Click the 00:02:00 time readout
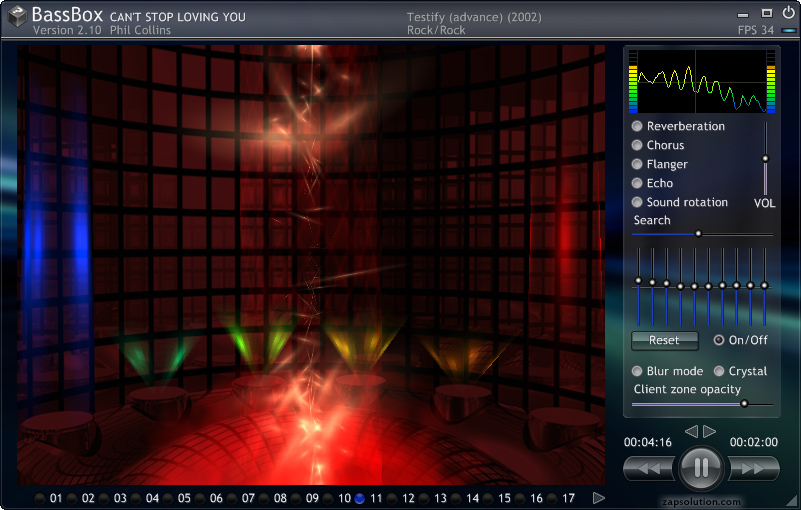801x510 pixels. click(754, 442)
